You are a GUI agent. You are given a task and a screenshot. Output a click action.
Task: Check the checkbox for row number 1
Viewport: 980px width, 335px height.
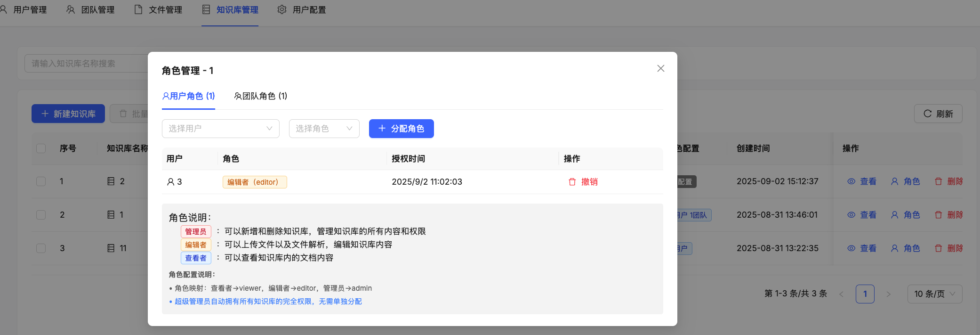41,181
